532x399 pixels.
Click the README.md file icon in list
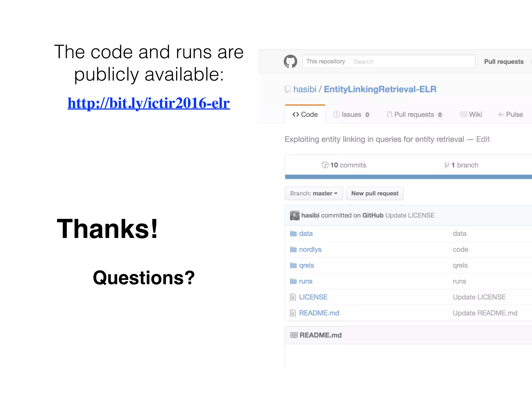click(x=293, y=313)
